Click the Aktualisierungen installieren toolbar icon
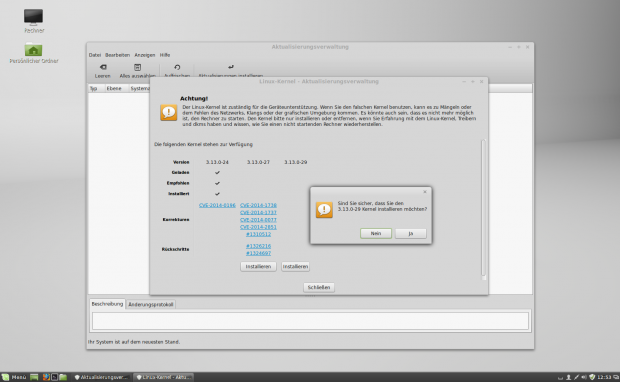 point(231,67)
